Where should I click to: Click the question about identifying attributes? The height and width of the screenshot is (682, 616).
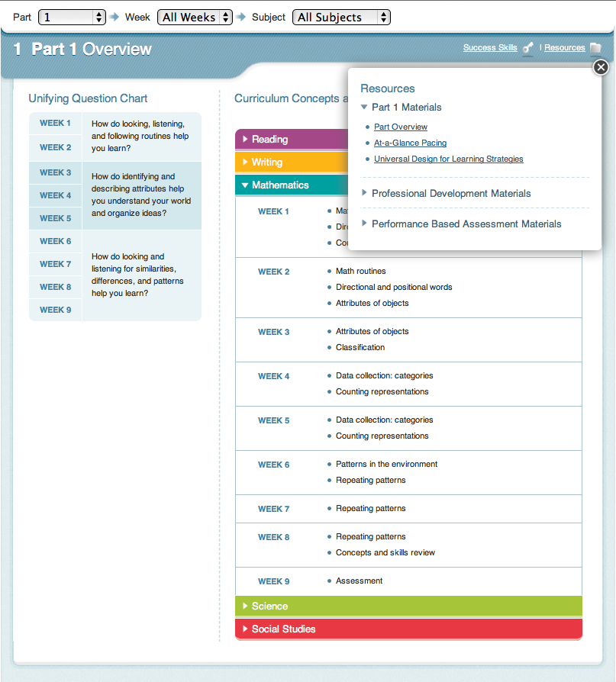point(140,195)
